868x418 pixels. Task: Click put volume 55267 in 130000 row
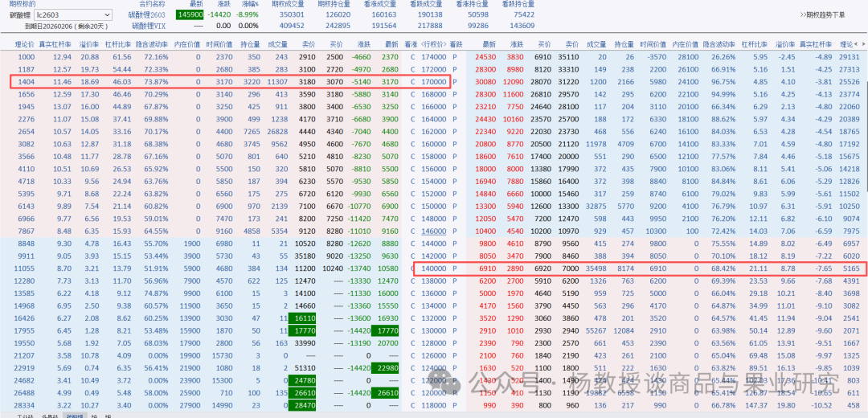(x=596, y=330)
